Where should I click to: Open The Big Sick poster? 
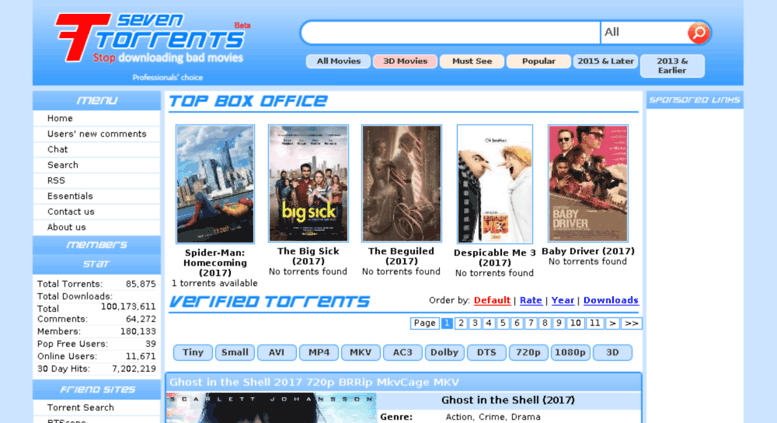point(308,183)
